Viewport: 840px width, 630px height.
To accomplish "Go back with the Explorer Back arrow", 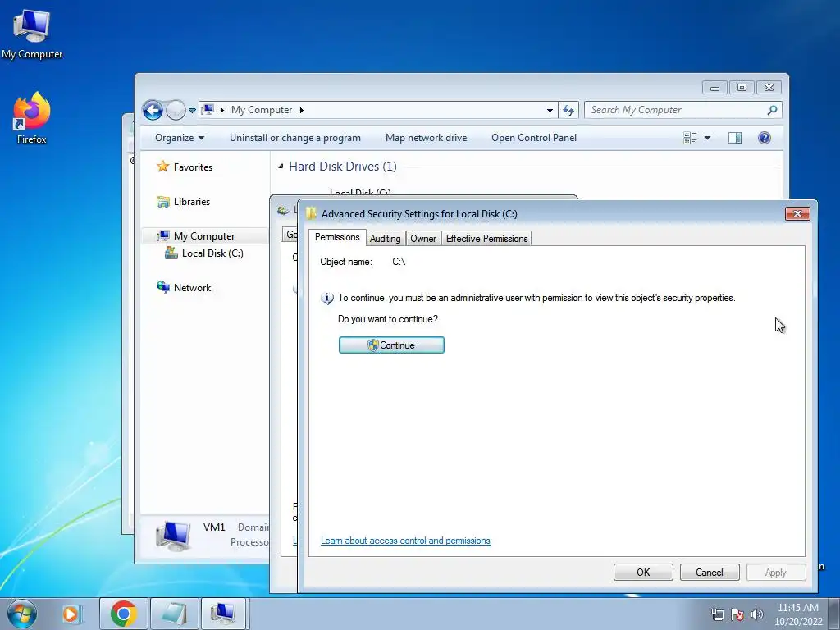I will 153,111.
